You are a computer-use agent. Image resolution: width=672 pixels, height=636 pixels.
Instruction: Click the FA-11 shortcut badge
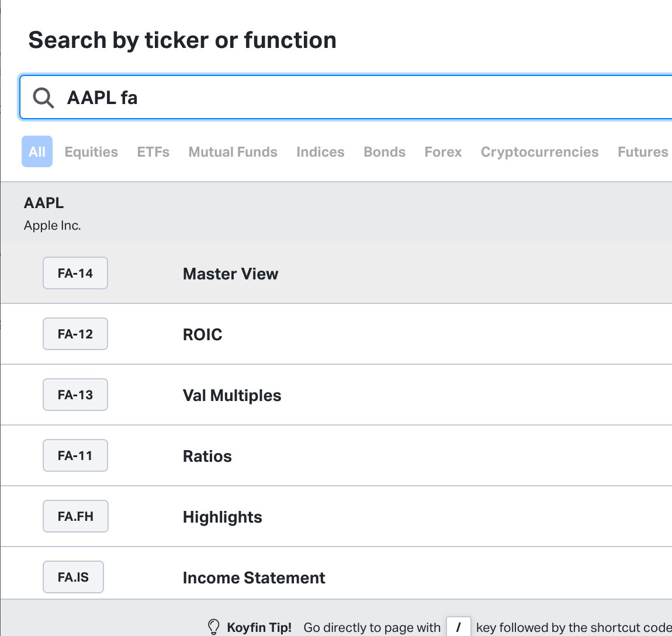75,456
